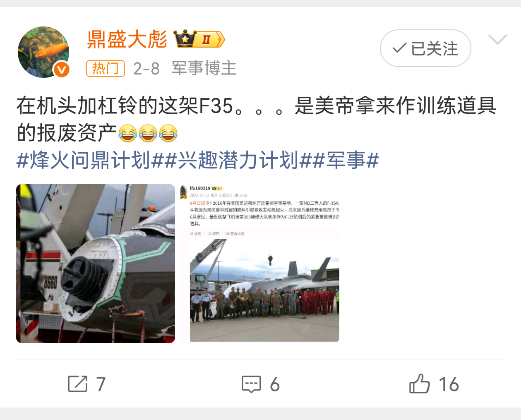The image size is (521, 420).
Task: View the screenshot image with crane group photo
Action: point(260,263)
